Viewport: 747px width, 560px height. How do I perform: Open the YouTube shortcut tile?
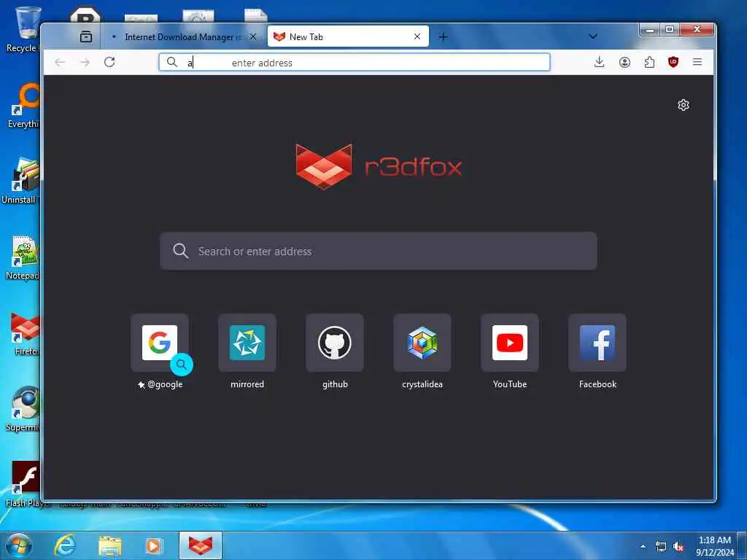point(510,352)
